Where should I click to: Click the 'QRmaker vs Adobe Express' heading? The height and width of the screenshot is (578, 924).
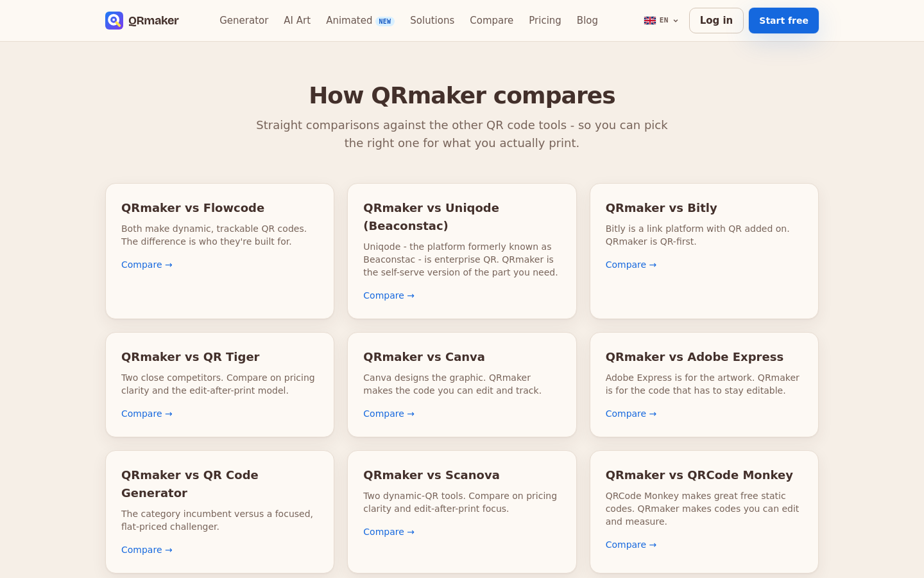tap(694, 357)
